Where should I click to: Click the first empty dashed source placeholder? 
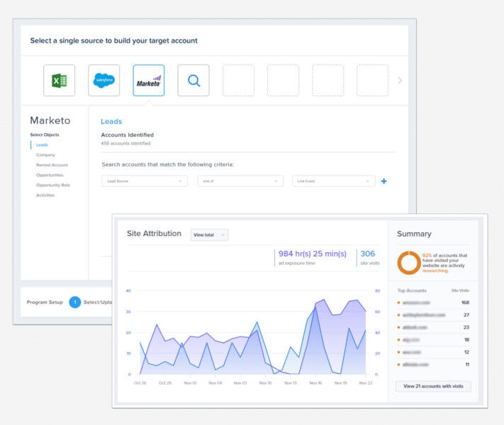[x=238, y=80]
